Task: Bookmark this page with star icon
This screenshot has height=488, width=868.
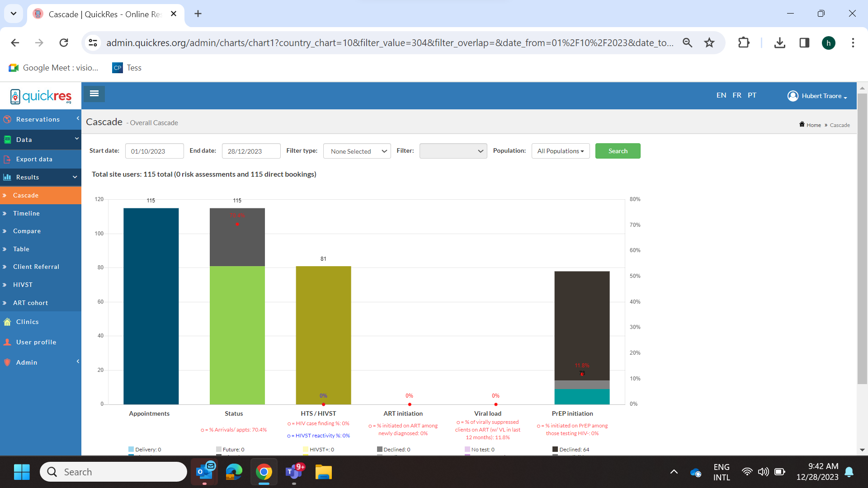Action: pos(709,42)
